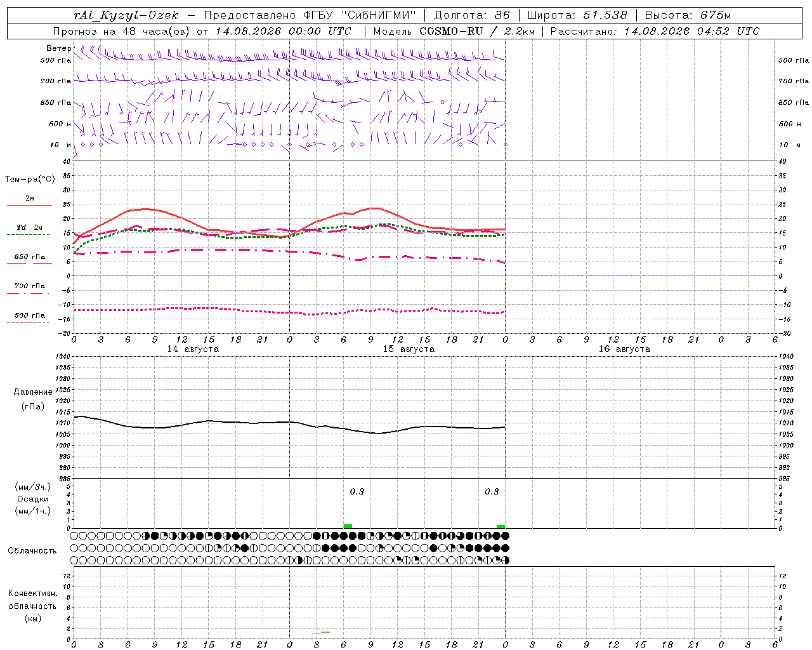Click the Давление pressure panel label
The width and height of the screenshot is (812, 650).
coord(33,392)
